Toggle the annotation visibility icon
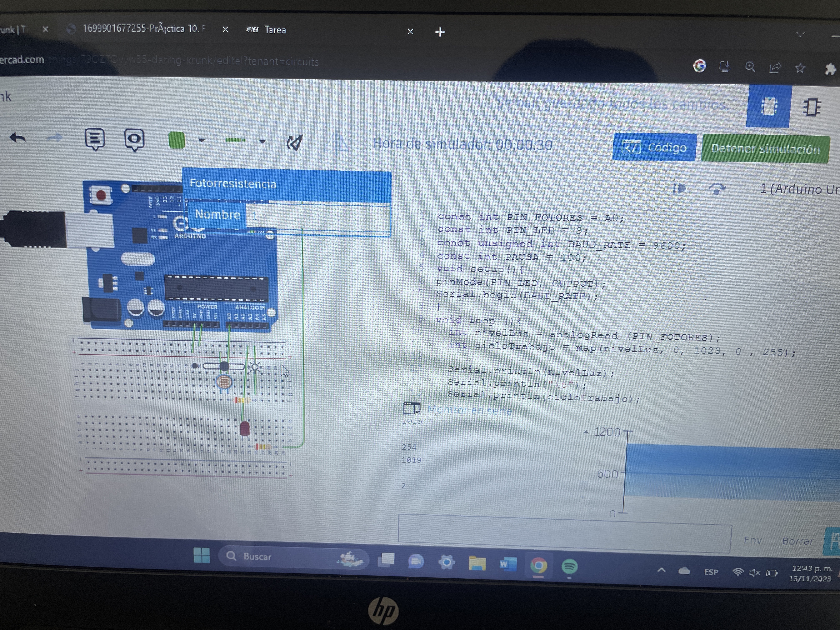The image size is (840, 630). (x=134, y=139)
